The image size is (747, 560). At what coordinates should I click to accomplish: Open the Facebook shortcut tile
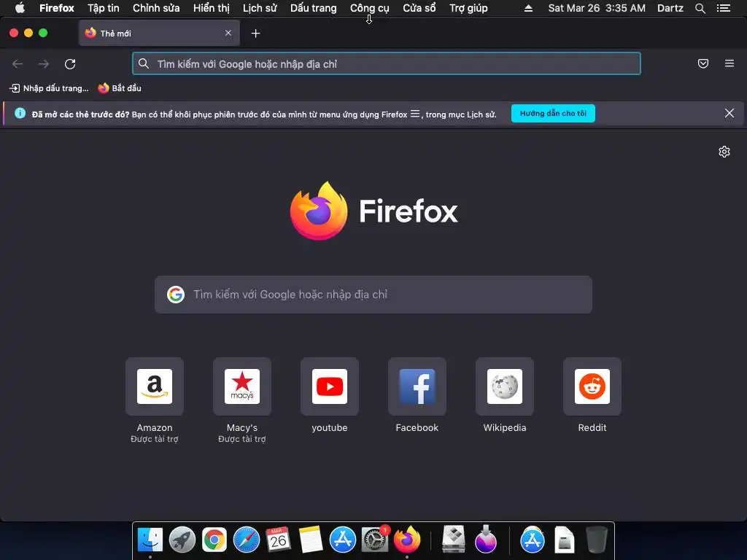417,386
